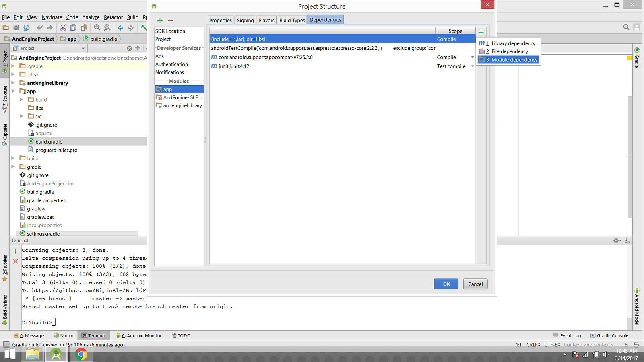Toggle the Gradle tool window tab
Viewport: 644px width, 362px height.
(x=637, y=58)
